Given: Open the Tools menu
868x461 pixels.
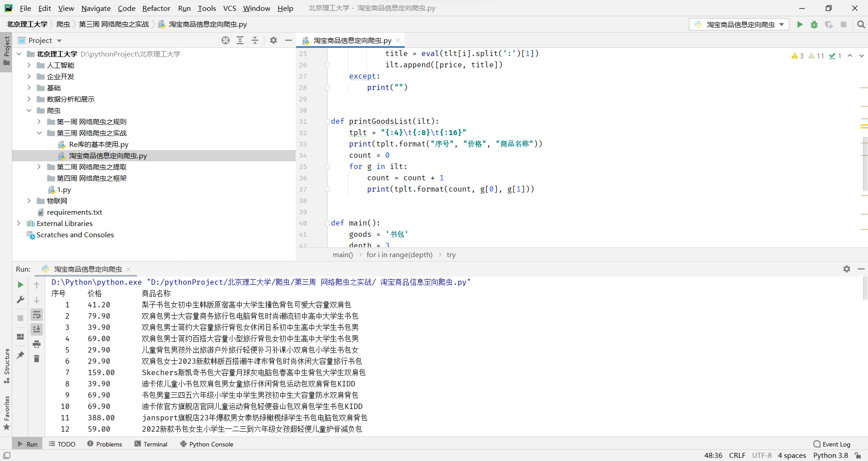Looking at the screenshot, I should point(207,8).
